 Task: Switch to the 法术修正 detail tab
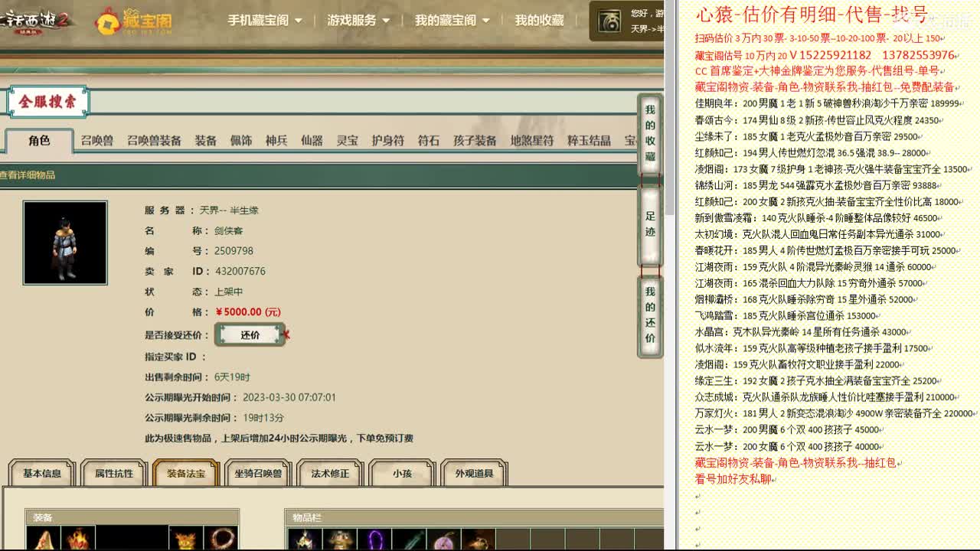[330, 474]
